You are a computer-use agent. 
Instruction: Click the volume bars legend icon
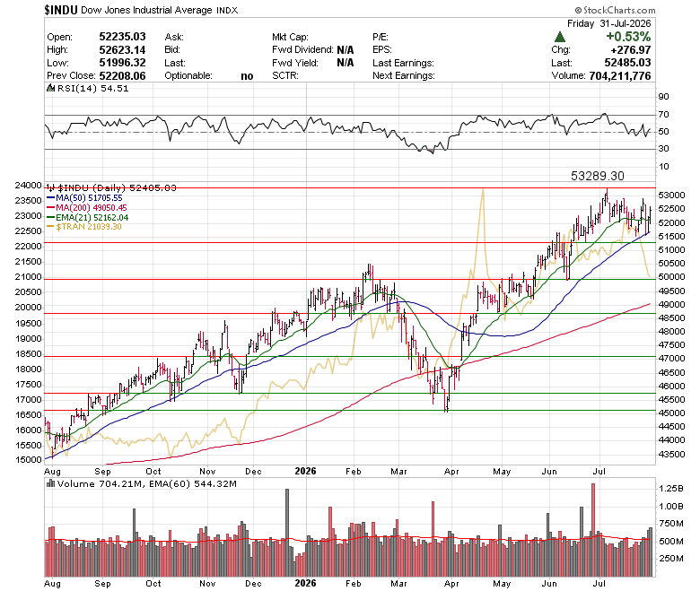click(51, 483)
